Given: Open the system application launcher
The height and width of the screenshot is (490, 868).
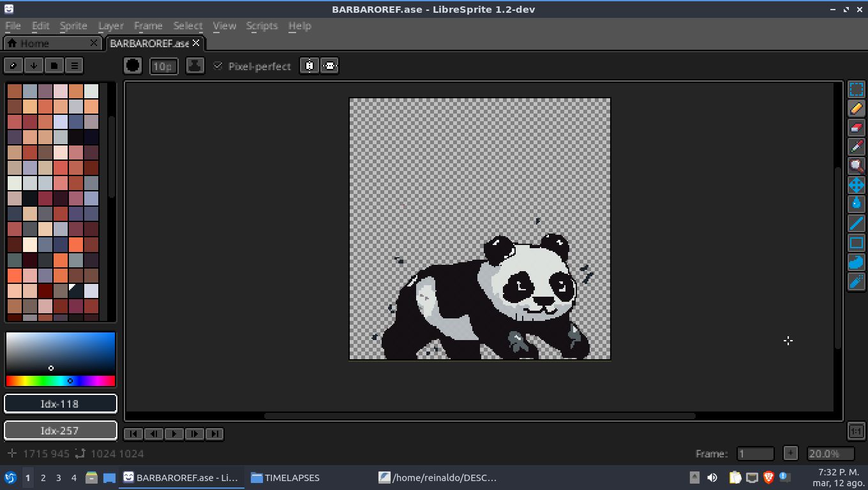Looking at the screenshot, I should pyautogui.click(x=10, y=477).
